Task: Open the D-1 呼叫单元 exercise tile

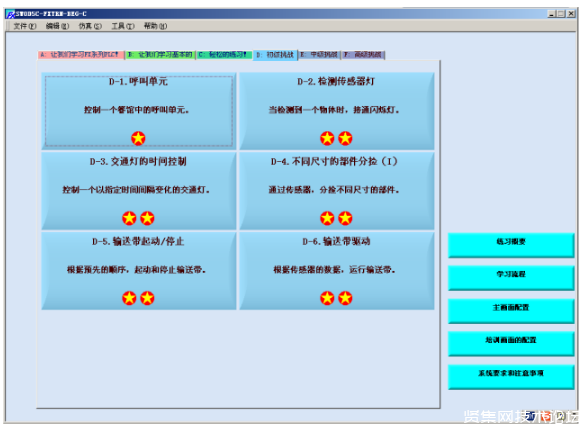Action: click(x=139, y=111)
